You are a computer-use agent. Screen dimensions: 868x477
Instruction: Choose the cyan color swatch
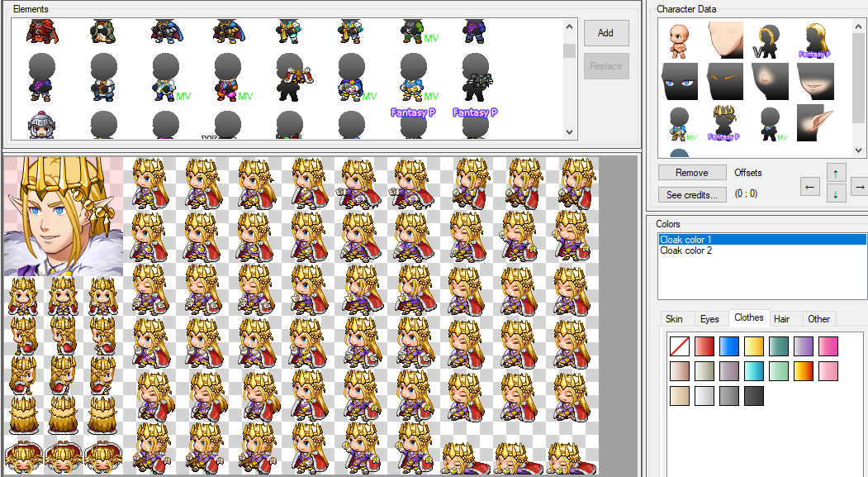tap(754, 371)
